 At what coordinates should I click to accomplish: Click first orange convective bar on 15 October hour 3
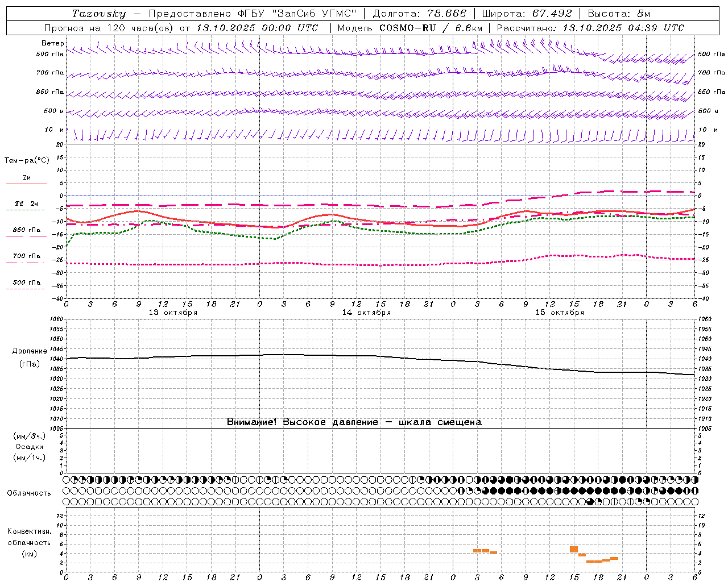tap(477, 550)
